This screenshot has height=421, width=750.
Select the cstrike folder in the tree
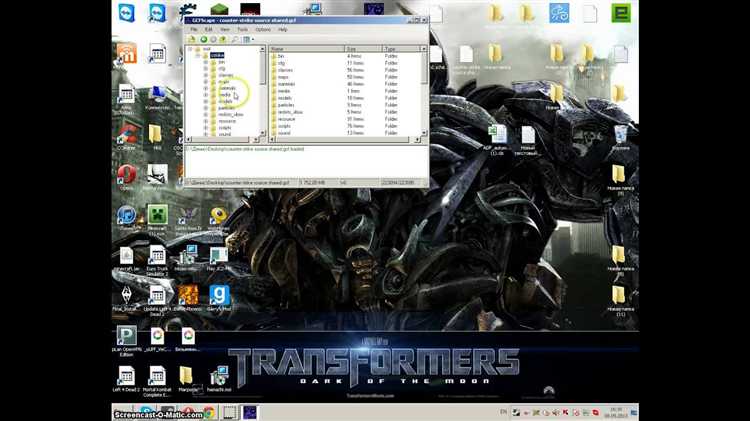coord(217,55)
